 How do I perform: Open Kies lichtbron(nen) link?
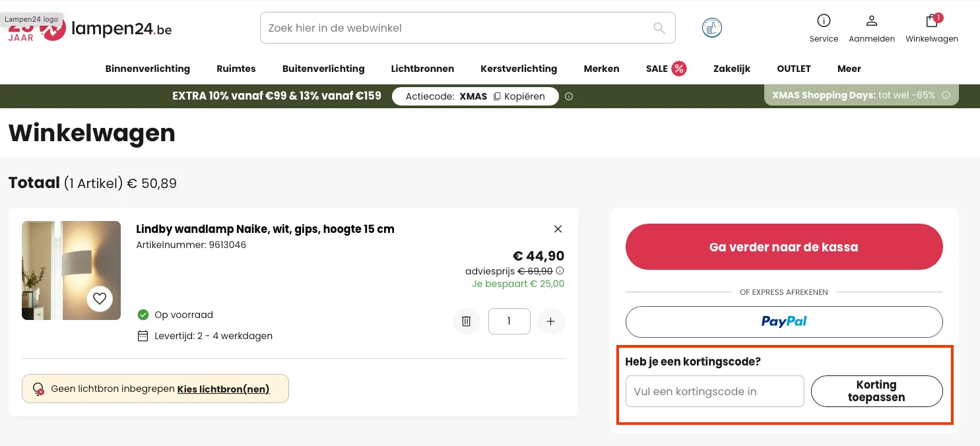(x=223, y=389)
